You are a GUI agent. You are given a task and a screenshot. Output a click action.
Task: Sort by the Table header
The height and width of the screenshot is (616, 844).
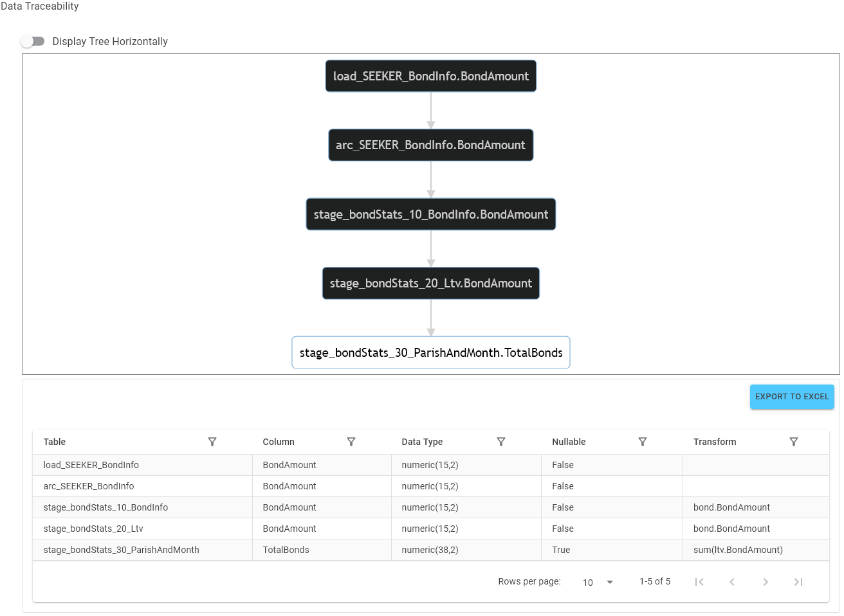tap(55, 442)
